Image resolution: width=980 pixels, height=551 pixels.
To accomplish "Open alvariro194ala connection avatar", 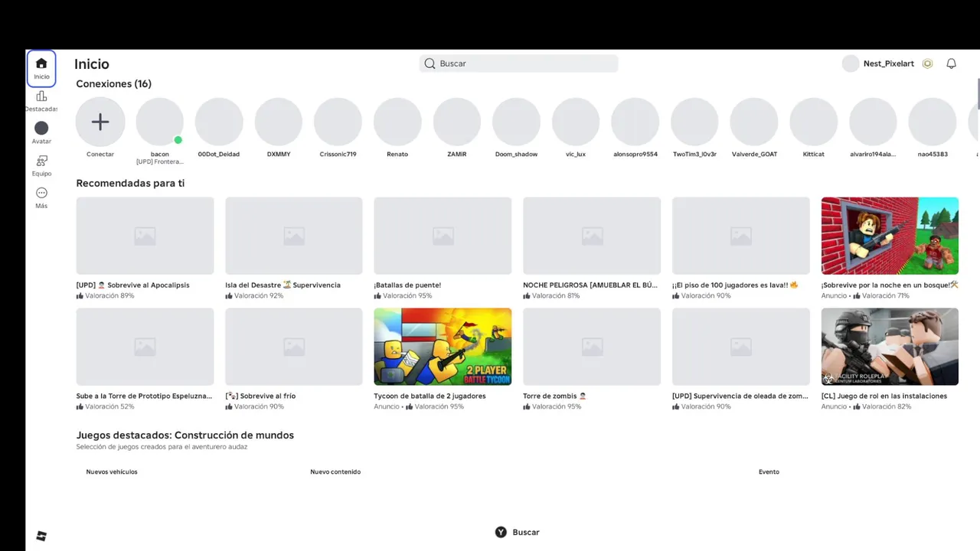I will (x=873, y=122).
